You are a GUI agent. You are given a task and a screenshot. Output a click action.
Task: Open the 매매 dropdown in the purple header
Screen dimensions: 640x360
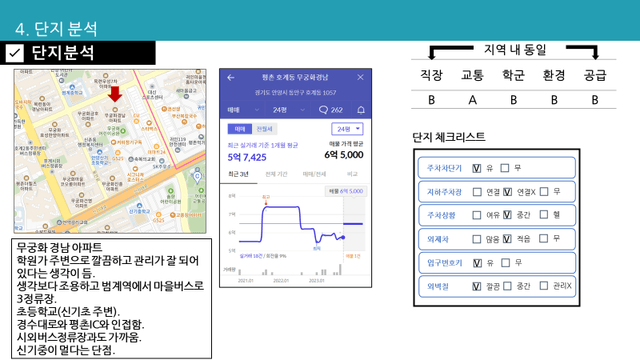[243, 110]
